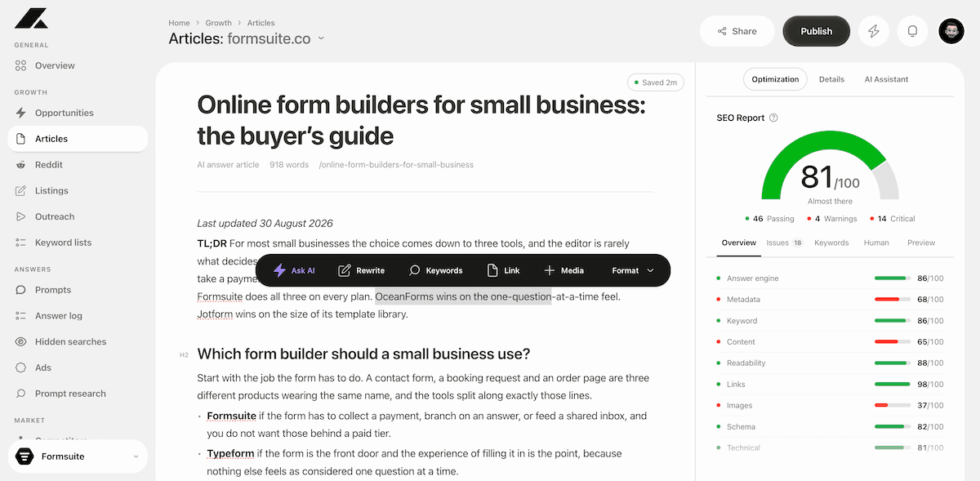Click the 4 Warnings count
Viewport: 980px width, 481px height.
[831, 219]
